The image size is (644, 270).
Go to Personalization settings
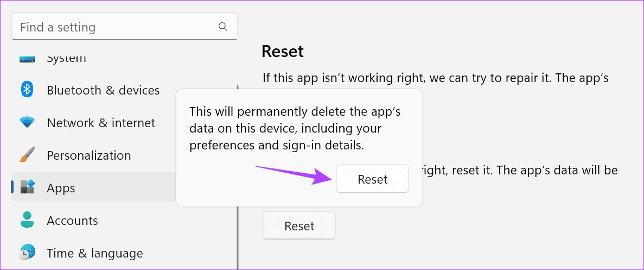pos(89,155)
